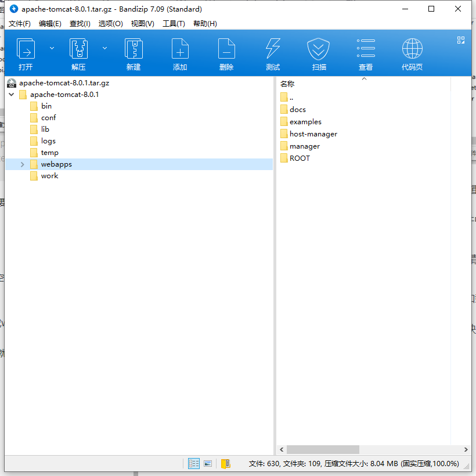This screenshot has width=476, height=476.
Task: Click the Code page (代码页) globe icon
Action: click(x=412, y=49)
